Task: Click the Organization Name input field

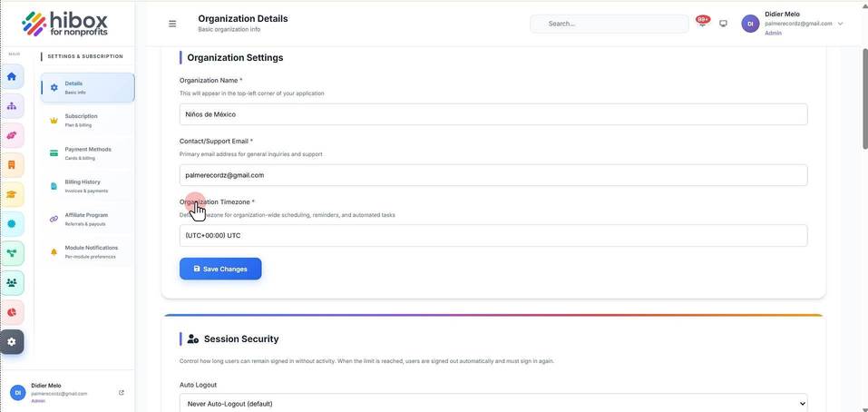Action: point(493,114)
